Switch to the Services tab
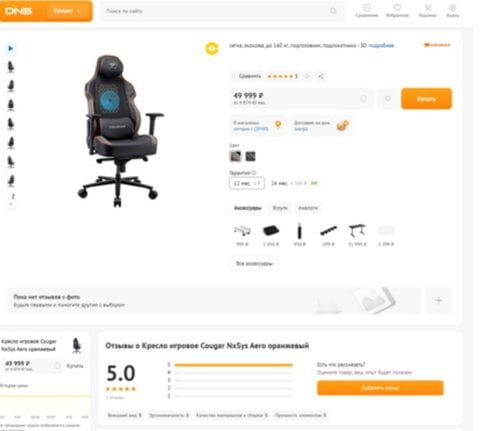The height and width of the screenshot is (431, 480). pos(280,208)
